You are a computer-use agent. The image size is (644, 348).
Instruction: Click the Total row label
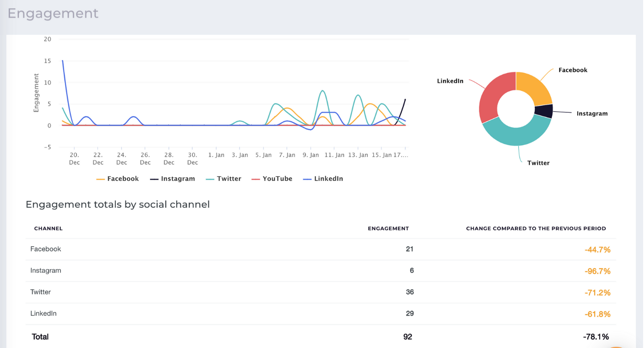click(40, 337)
